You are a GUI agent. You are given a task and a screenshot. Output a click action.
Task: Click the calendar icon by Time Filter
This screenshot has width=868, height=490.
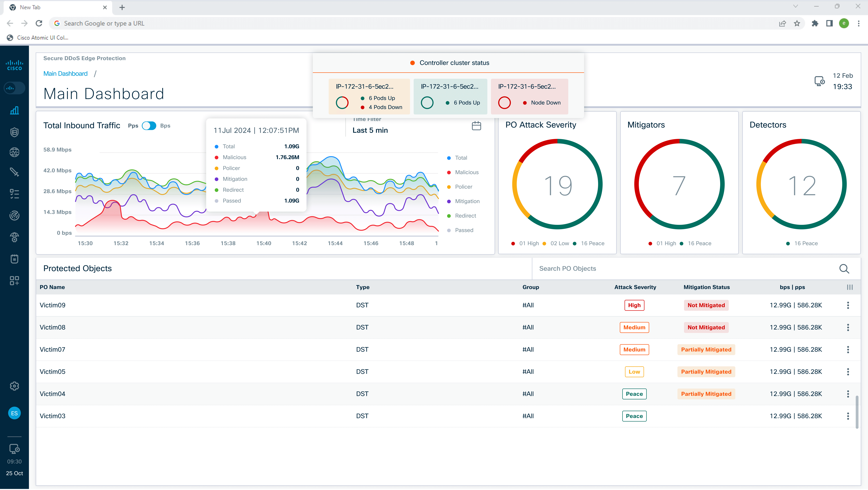pyautogui.click(x=476, y=126)
